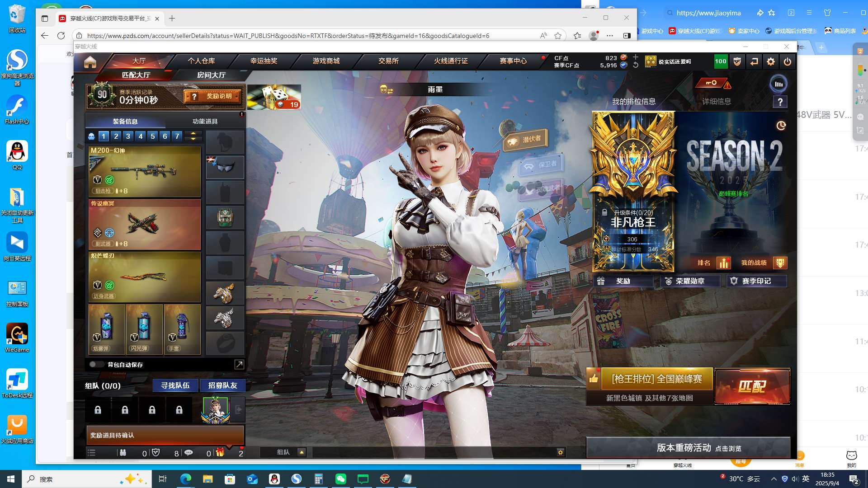Image resolution: width=868 pixels, height=488 pixels.
Task: Expand the backpack slot up-down arrows
Action: click(x=193, y=136)
